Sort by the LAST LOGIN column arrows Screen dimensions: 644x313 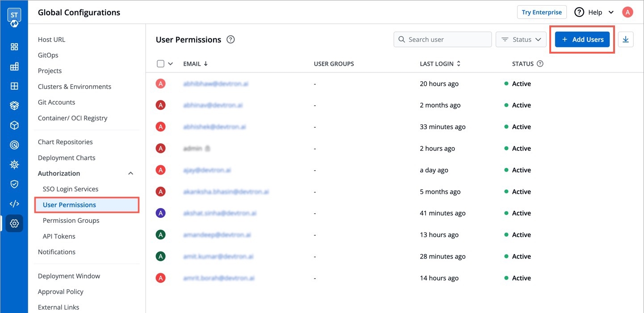click(x=458, y=64)
